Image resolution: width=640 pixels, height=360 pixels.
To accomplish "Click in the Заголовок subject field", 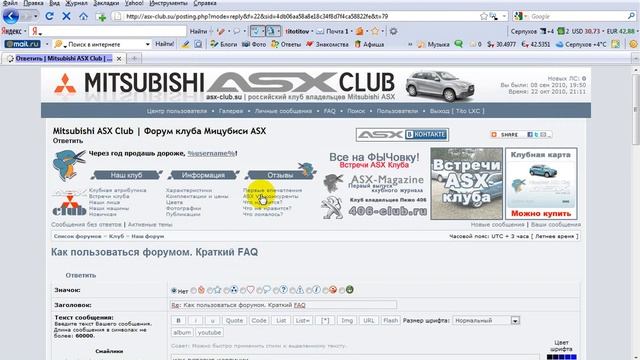I will point(284,305).
